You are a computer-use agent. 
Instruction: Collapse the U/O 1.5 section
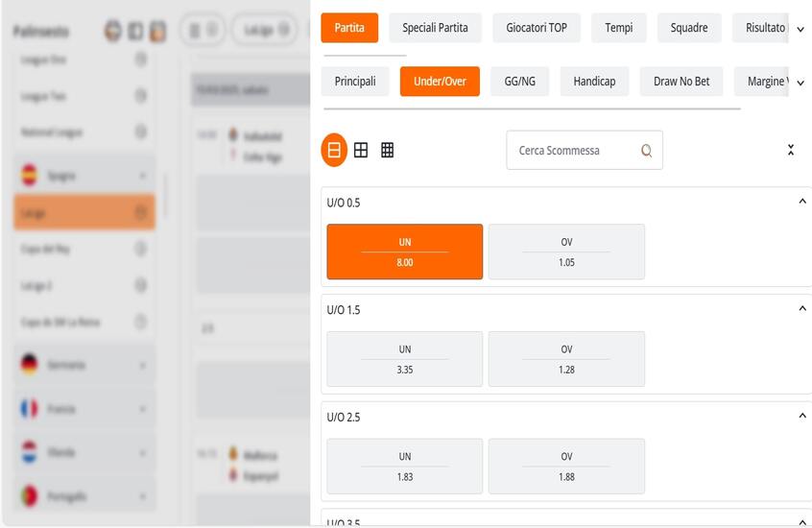tap(801, 309)
